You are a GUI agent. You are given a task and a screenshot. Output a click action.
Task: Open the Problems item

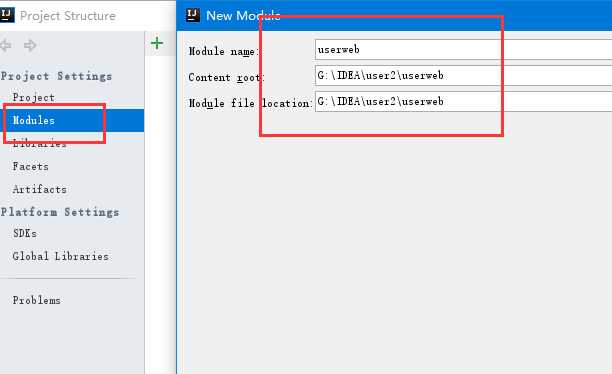click(x=37, y=300)
